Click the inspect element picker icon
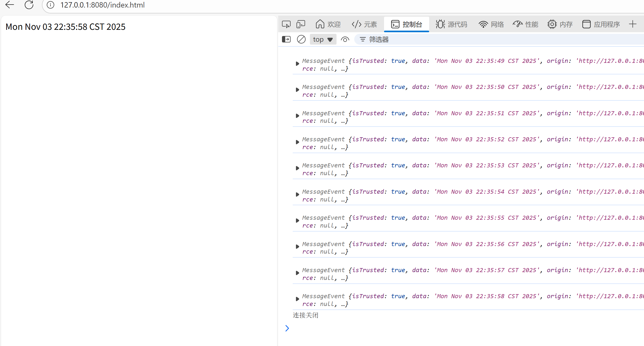Screen dimensions: 644x346 pyautogui.click(x=286, y=24)
